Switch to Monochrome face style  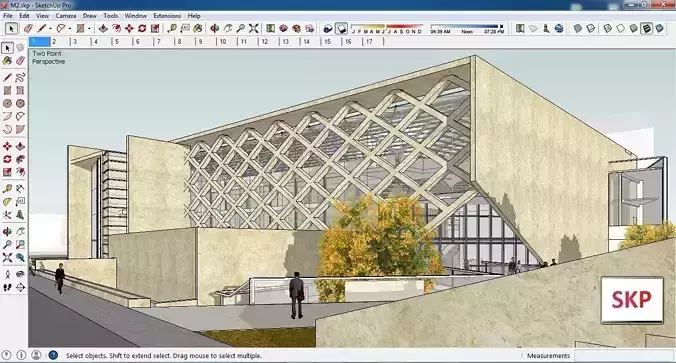pyautogui.click(x=659, y=28)
